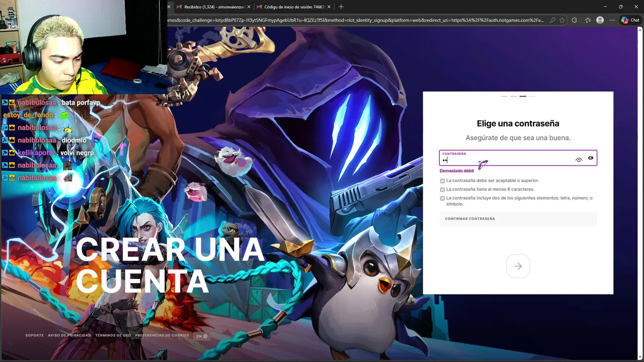Add page to favorites with star icon
Viewport: 644px width, 362px height.
coord(562,20)
